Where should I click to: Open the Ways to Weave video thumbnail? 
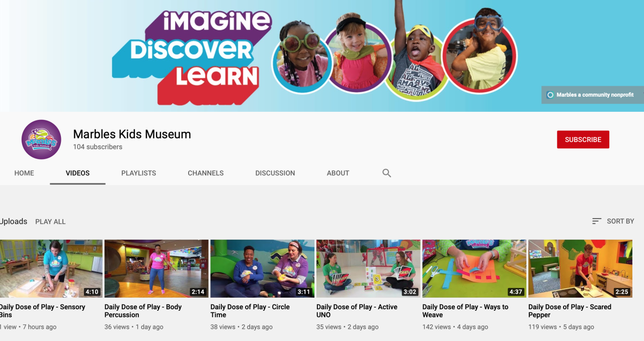click(474, 268)
